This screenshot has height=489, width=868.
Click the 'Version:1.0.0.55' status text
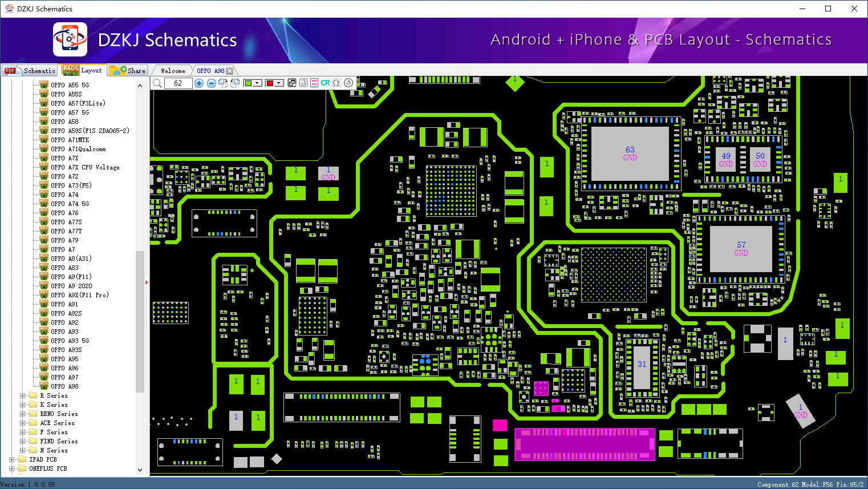[x=28, y=484]
